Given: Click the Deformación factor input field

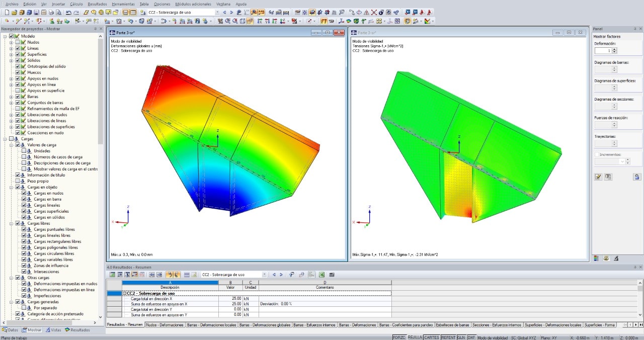Looking at the screenshot, I should (603, 51).
